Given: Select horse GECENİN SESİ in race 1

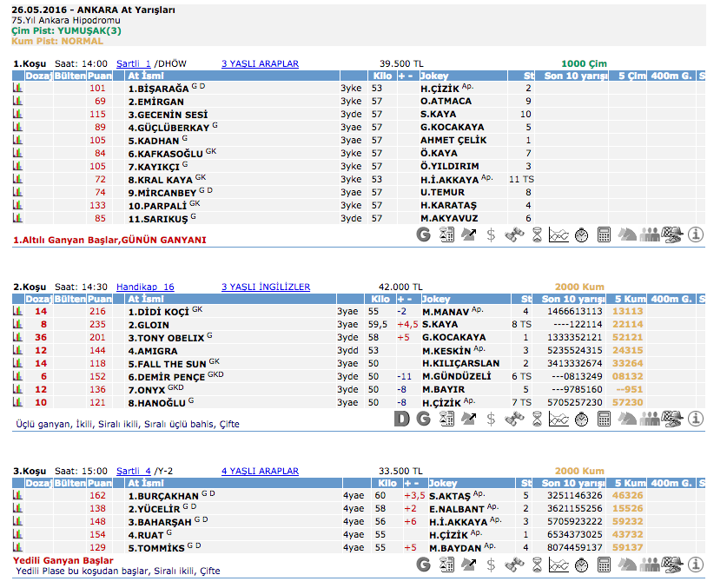Looking at the screenshot, I should click(168, 114).
